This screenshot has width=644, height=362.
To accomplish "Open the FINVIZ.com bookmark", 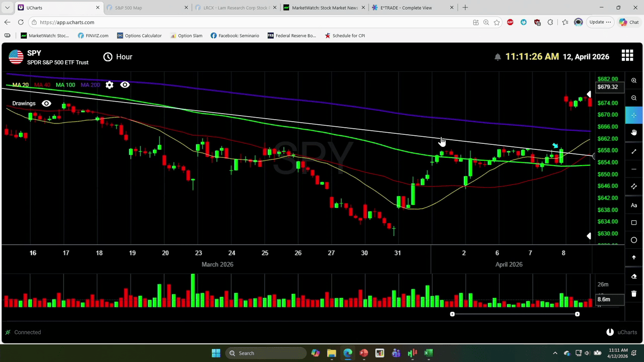I will (93, 36).
